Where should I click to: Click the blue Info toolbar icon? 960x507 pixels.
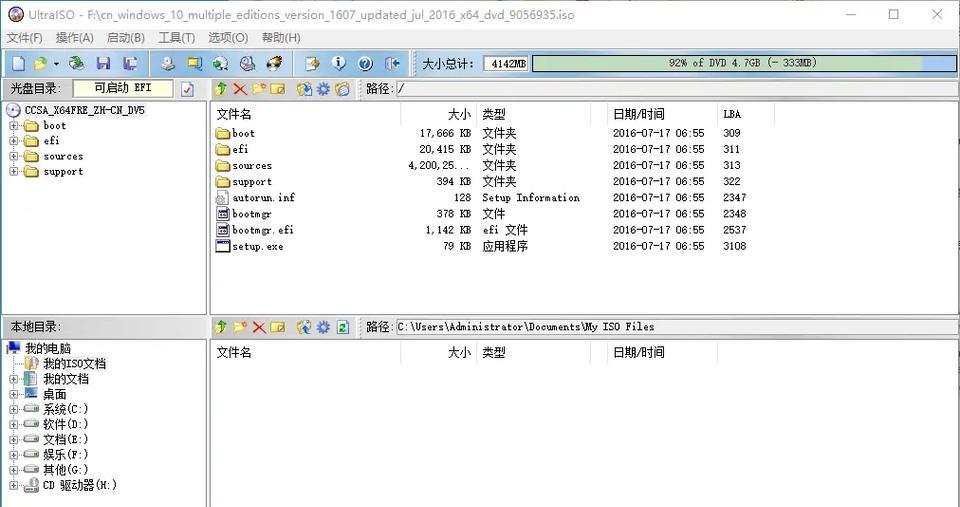pyautogui.click(x=339, y=63)
